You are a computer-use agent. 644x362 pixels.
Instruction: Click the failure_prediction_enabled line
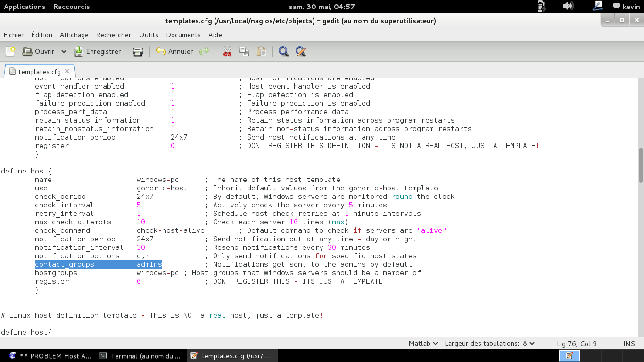pyautogui.click(x=202, y=103)
